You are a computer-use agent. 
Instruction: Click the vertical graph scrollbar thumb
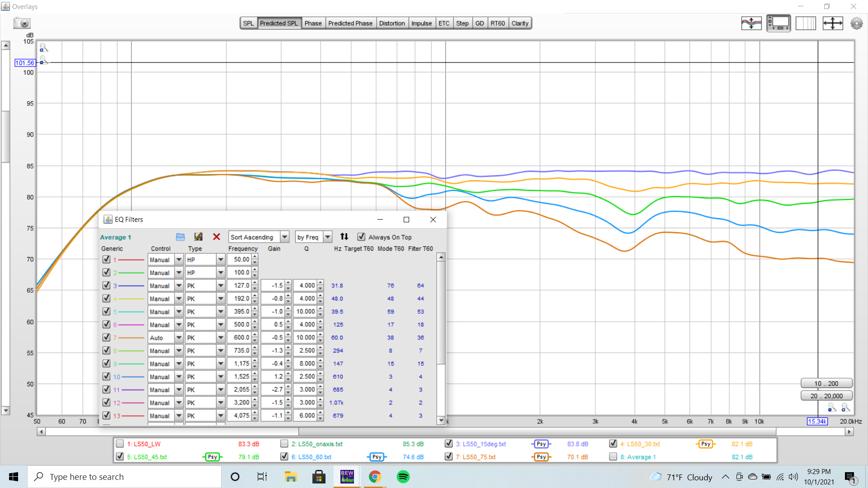click(x=5, y=136)
